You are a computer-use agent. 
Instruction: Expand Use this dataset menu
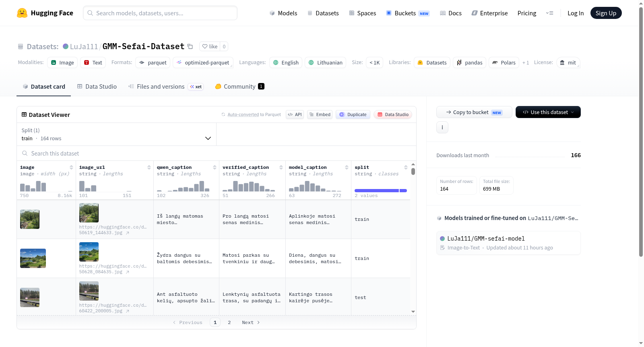point(548,112)
